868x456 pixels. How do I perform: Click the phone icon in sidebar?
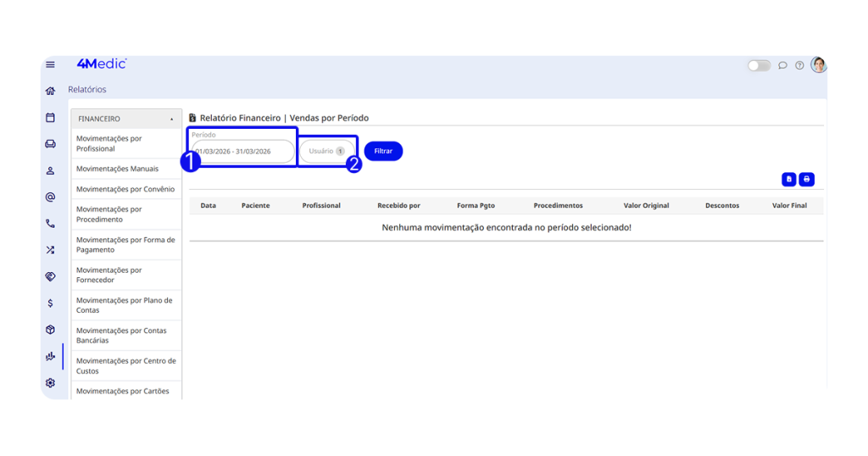[50, 224]
